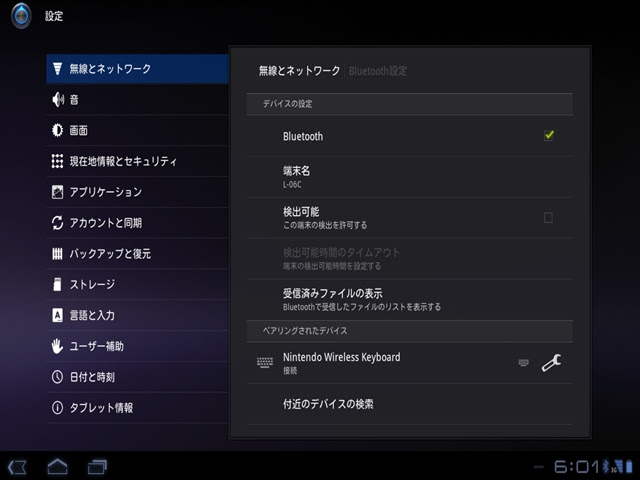640x480 pixels.
Task: Open 受信済みファイルの表示
Action: pyautogui.click(x=410, y=300)
